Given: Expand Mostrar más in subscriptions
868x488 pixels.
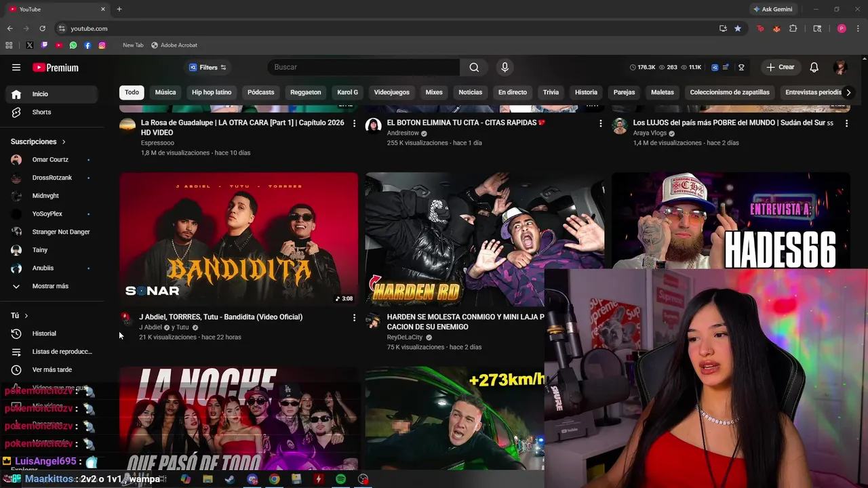Looking at the screenshot, I should coord(52,286).
